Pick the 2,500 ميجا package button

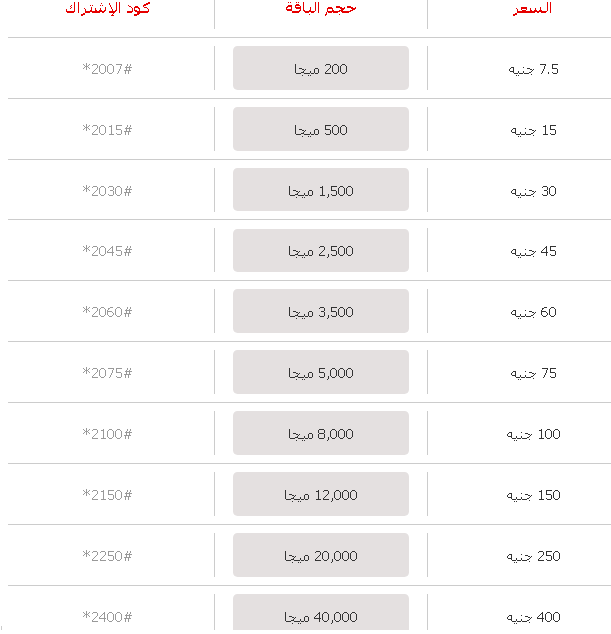(321, 251)
